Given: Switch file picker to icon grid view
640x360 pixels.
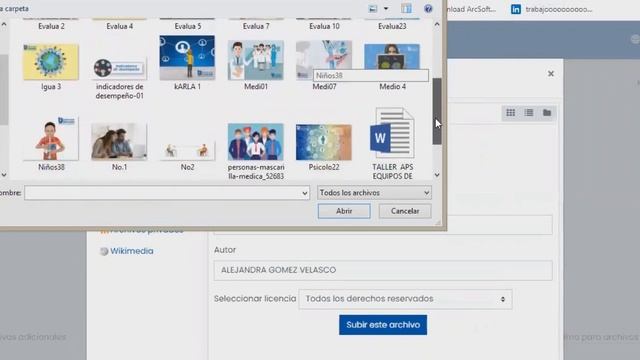Looking at the screenshot, I should click(x=510, y=113).
